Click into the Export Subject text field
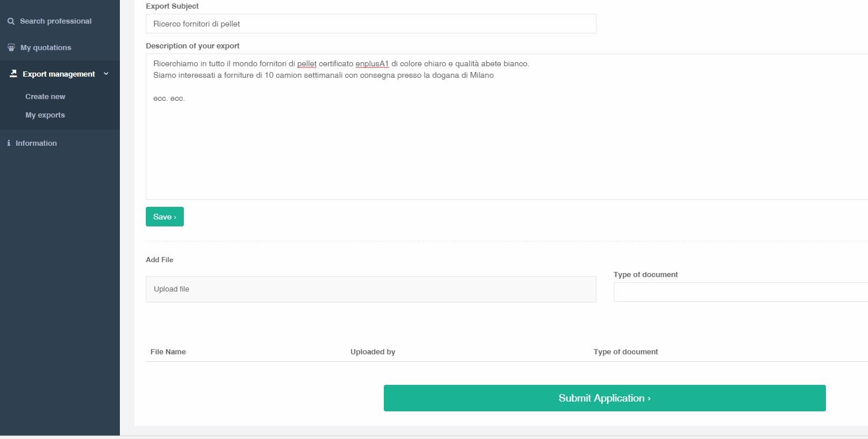The height and width of the screenshot is (439, 868). 371,24
